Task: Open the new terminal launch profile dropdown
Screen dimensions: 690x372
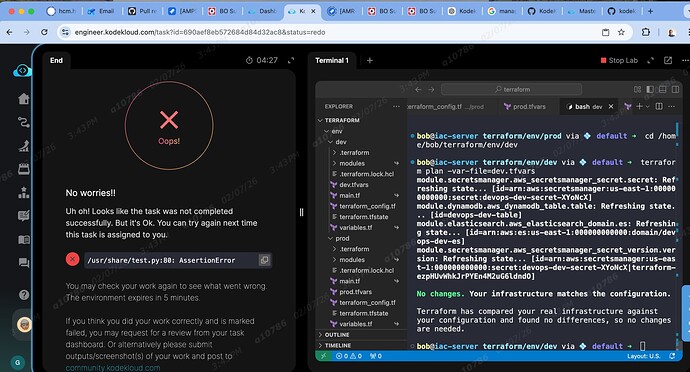Action: 647,107
